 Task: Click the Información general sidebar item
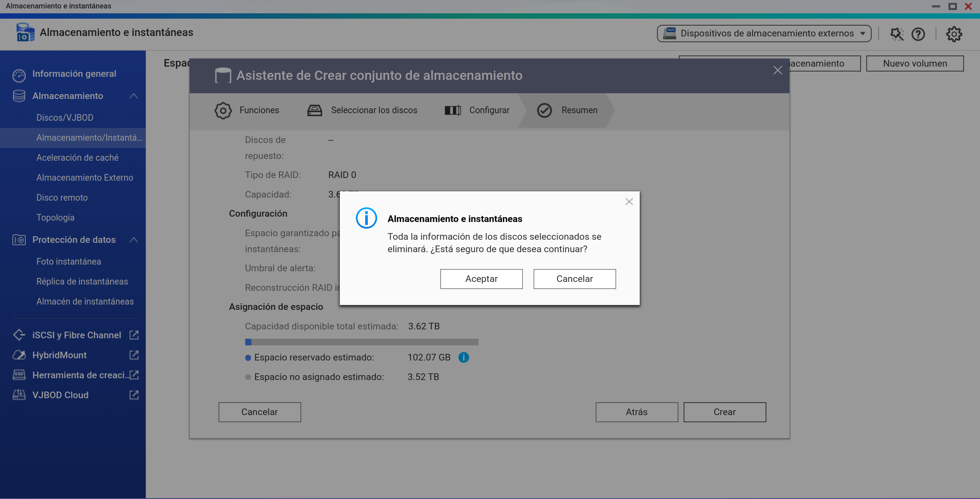[74, 74]
